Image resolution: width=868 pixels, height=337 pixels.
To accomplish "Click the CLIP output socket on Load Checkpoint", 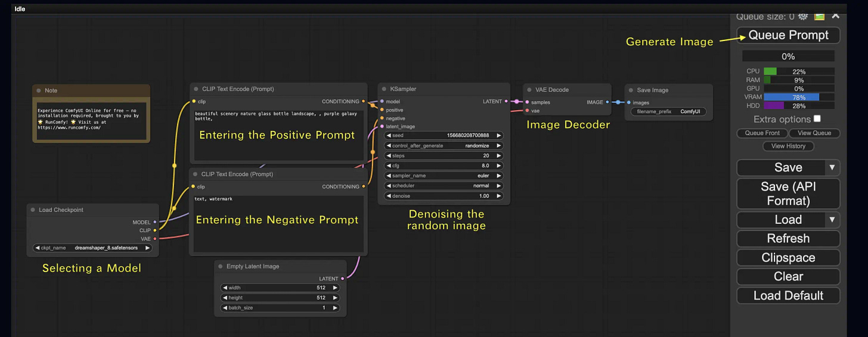I will (155, 230).
